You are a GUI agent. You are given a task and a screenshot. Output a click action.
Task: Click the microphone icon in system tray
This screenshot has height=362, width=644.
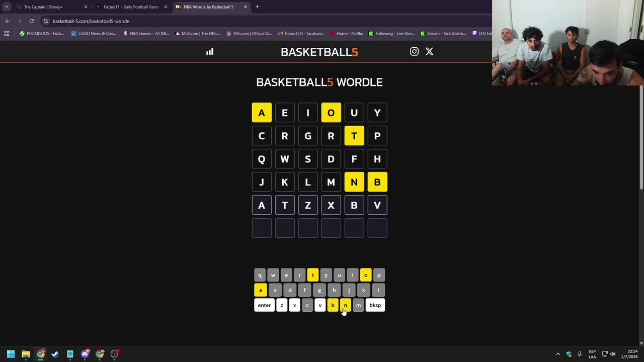580,354
